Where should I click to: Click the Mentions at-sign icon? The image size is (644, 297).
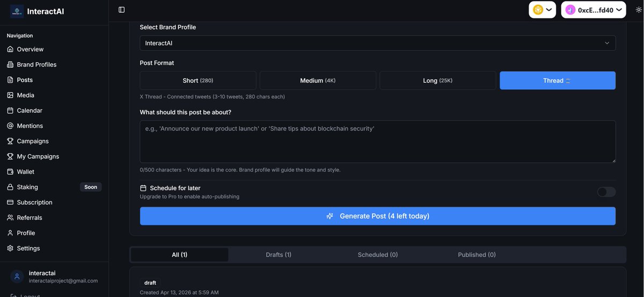click(x=10, y=126)
